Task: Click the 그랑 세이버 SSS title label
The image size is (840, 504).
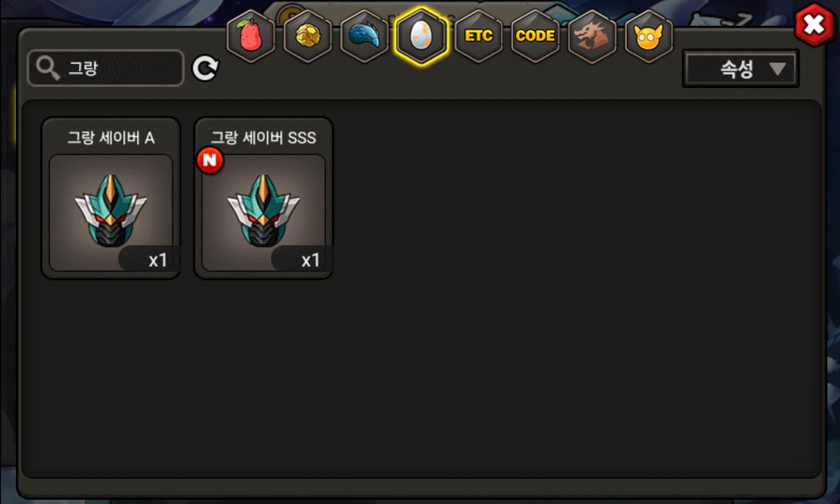Action: pyautogui.click(x=263, y=138)
